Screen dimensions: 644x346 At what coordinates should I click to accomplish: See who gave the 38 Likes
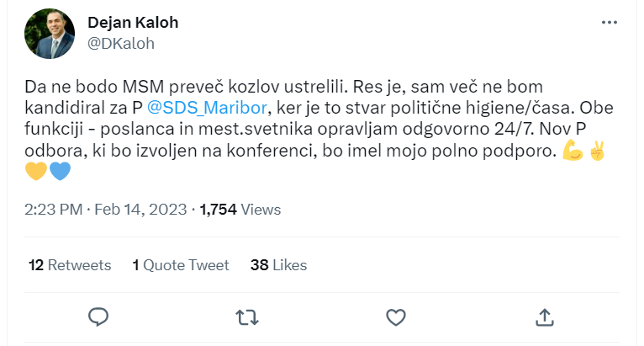[x=278, y=264]
